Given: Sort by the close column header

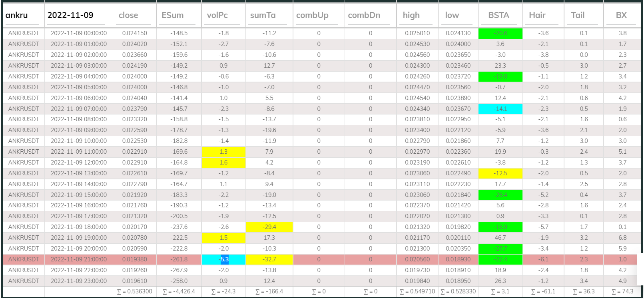Looking at the screenshot, I should pos(128,15).
